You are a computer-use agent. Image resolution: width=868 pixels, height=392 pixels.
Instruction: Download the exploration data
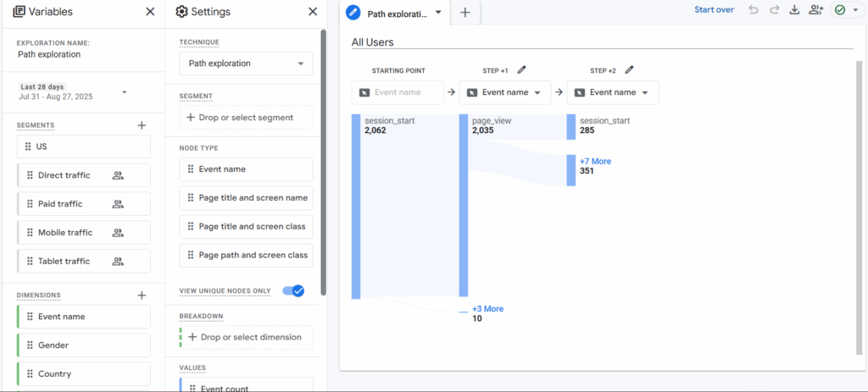[794, 10]
